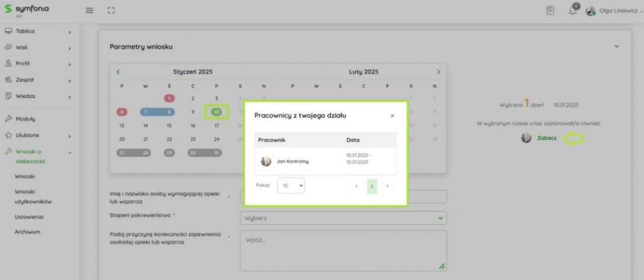
Task: Open the notifications bell
Action: (572, 11)
